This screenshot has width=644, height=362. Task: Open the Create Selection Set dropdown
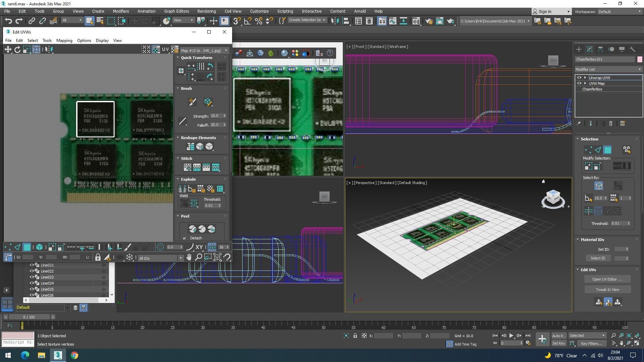point(307,20)
